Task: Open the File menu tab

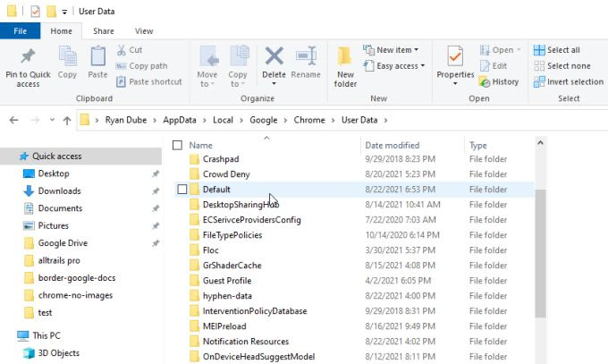Action: pyautogui.click(x=21, y=31)
